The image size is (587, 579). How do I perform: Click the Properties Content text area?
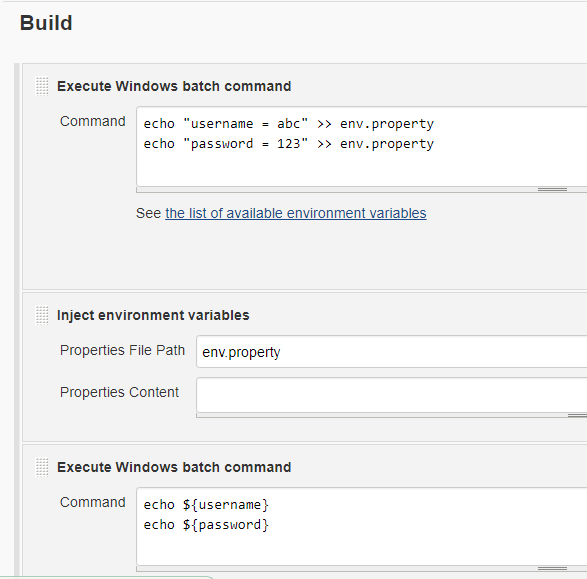392,395
